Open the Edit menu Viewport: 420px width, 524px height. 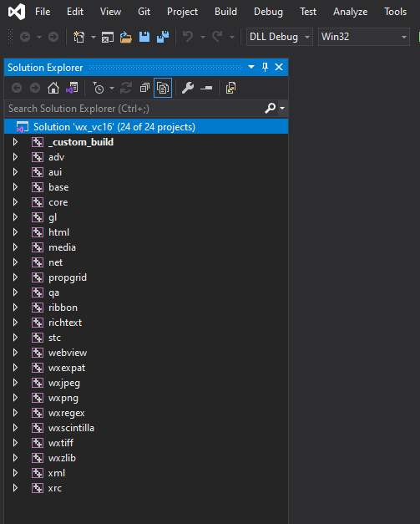point(75,12)
